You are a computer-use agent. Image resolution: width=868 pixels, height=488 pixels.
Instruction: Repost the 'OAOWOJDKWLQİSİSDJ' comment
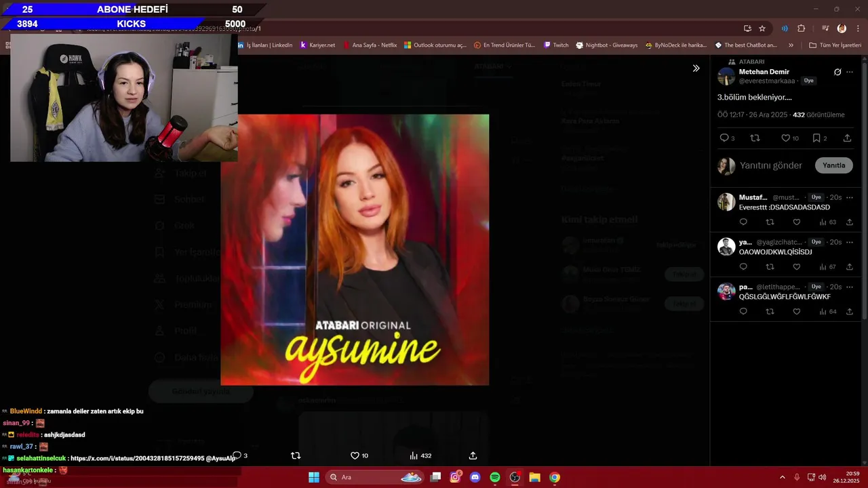[770, 267]
